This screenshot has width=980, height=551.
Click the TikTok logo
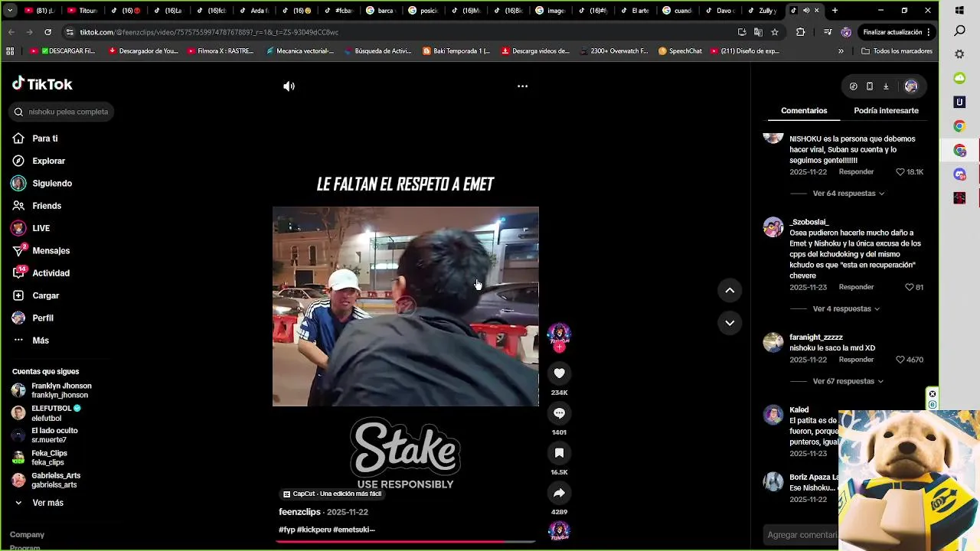point(42,84)
